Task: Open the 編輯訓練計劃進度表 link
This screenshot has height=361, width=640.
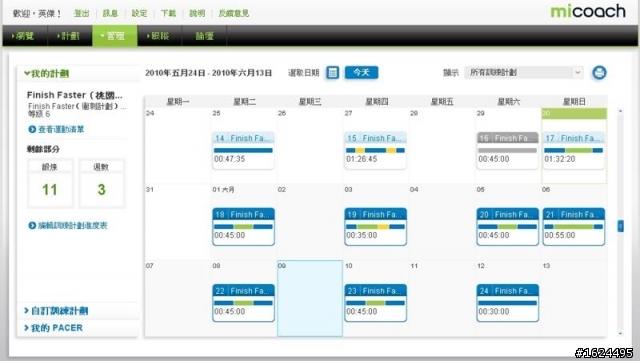Action: pos(73,225)
